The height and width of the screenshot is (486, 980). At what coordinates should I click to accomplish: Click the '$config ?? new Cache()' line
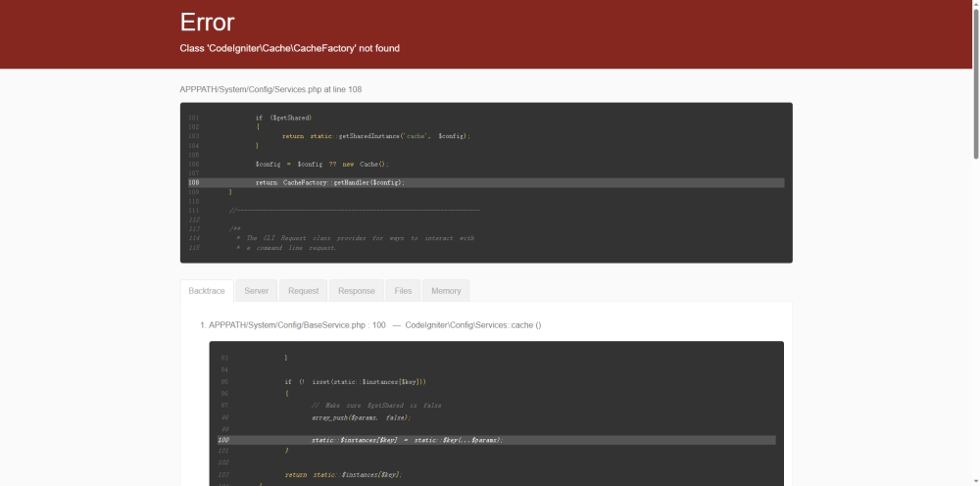coord(321,165)
